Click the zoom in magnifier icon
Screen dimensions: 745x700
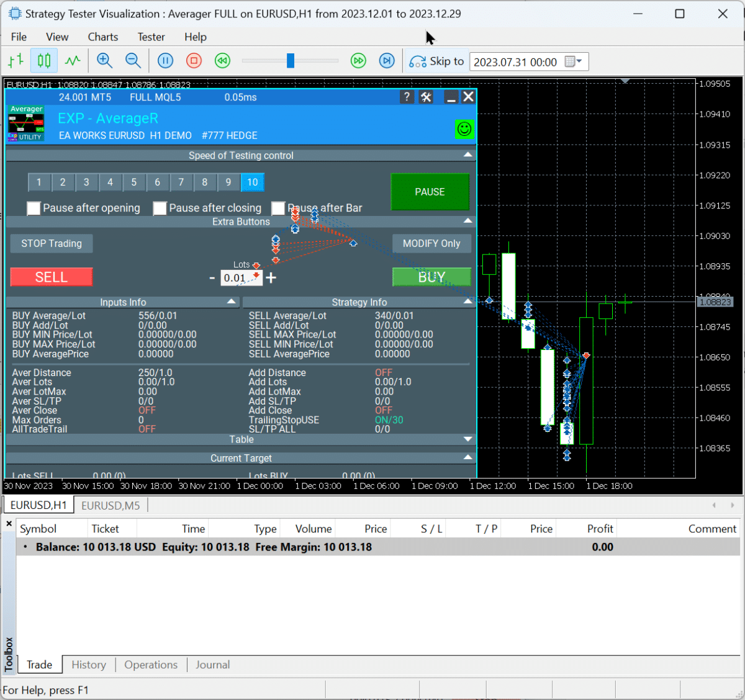(104, 61)
